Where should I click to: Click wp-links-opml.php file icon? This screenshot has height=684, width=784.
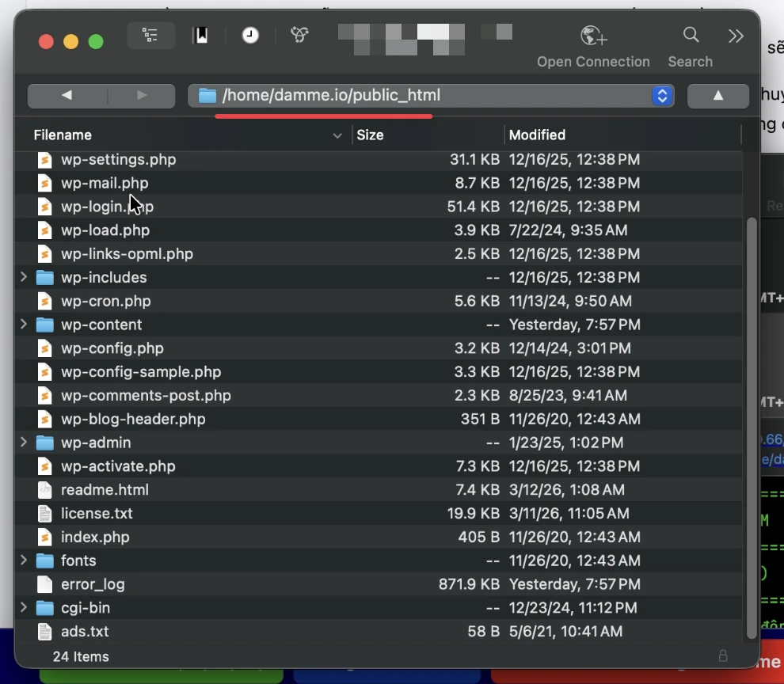pos(44,253)
